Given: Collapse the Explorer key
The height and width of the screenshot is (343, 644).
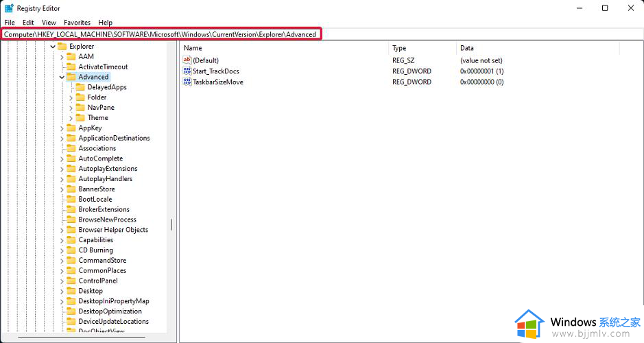Looking at the screenshot, I should point(53,47).
